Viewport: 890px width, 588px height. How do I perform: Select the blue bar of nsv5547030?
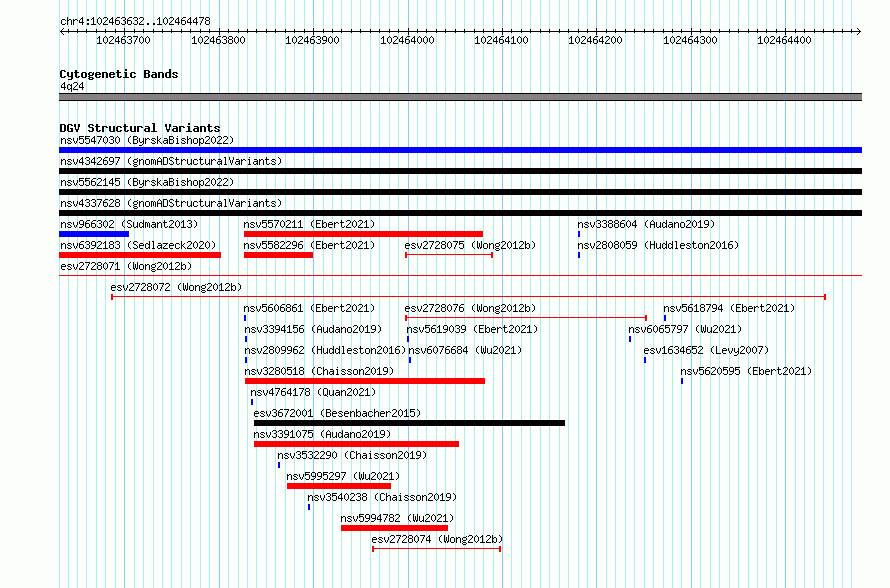pyautogui.click(x=460, y=150)
